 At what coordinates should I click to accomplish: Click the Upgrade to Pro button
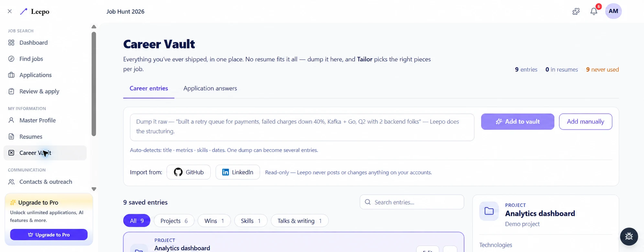(49, 235)
